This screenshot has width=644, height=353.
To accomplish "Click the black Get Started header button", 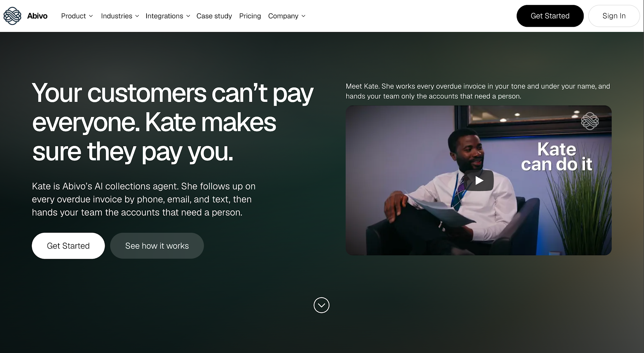I will click(x=550, y=16).
